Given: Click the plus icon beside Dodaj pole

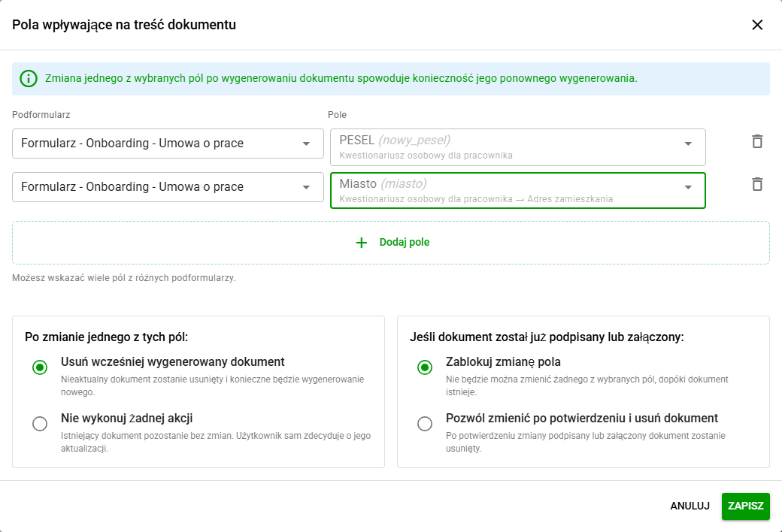Looking at the screenshot, I should coord(362,243).
